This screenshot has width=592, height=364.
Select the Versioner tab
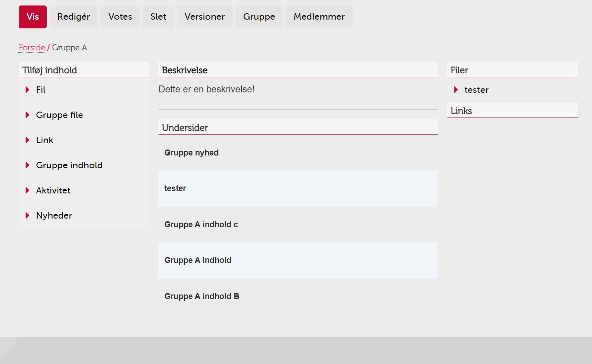[x=204, y=16]
